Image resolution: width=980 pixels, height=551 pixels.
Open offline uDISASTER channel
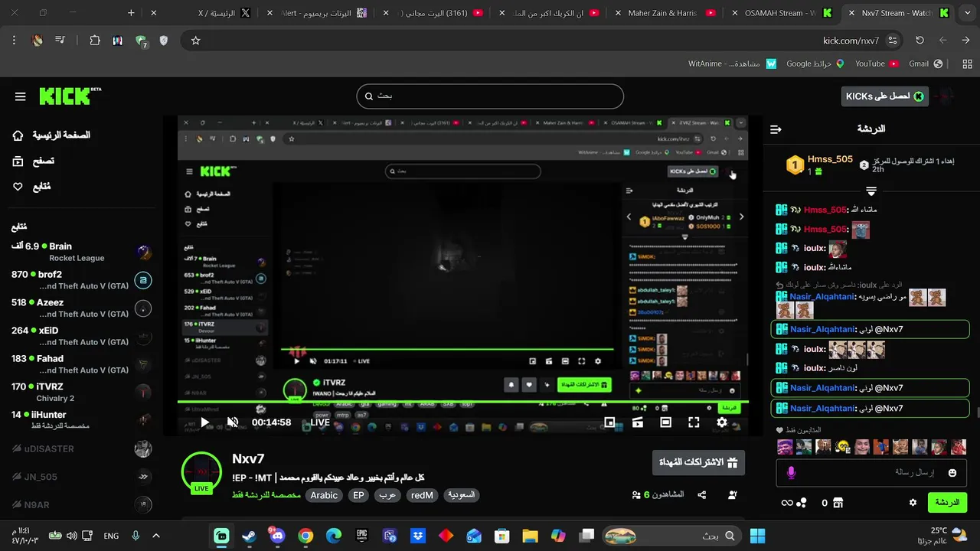[x=81, y=449]
